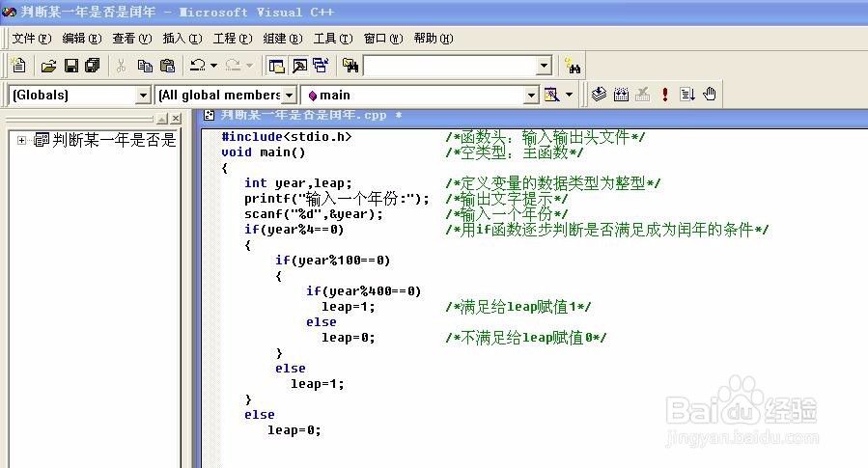The height and width of the screenshot is (468, 868).
Task: Open the redo history dropdown arrow
Action: click(x=249, y=66)
